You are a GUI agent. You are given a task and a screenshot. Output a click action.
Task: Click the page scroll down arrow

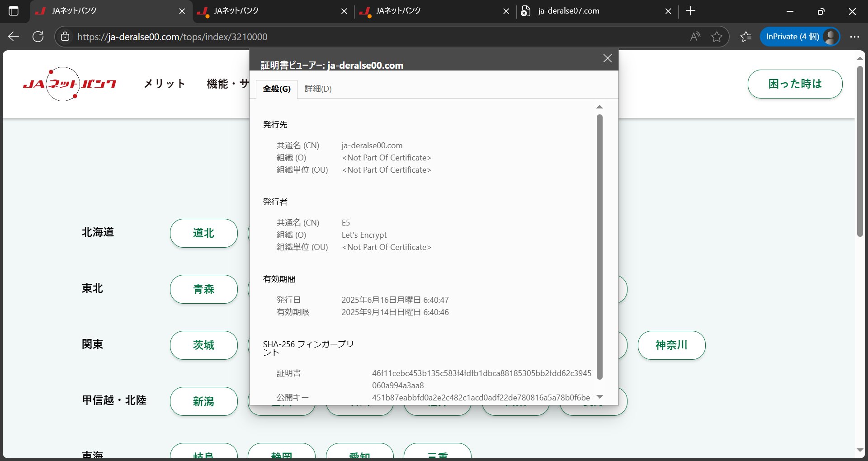point(860,450)
